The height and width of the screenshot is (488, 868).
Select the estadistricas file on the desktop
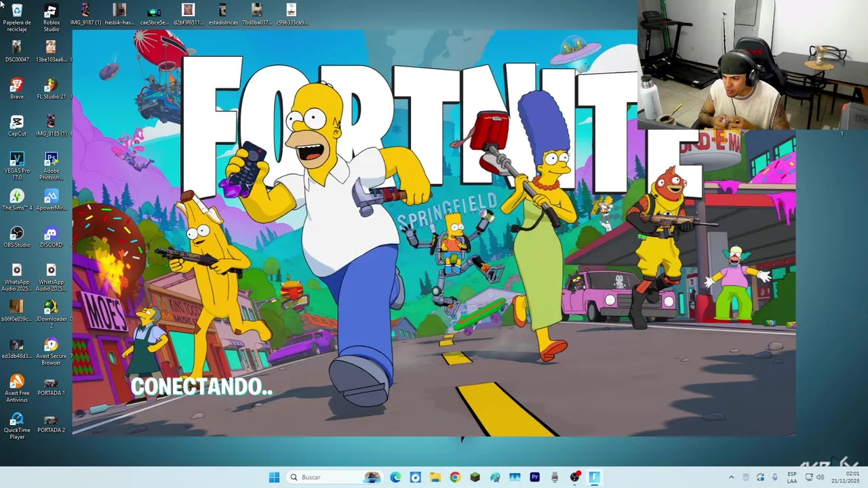(x=223, y=14)
